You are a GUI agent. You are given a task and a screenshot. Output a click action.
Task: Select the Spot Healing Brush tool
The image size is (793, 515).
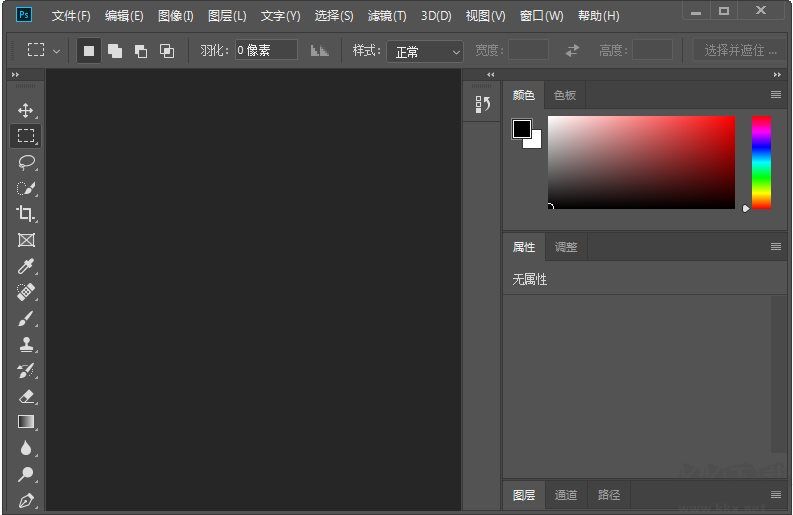pos(26,292)
